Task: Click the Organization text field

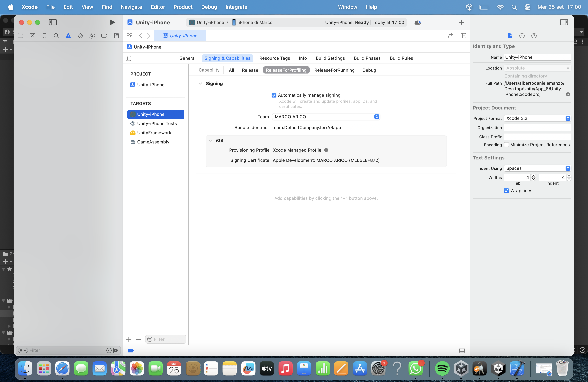Action: pos(537,128)
